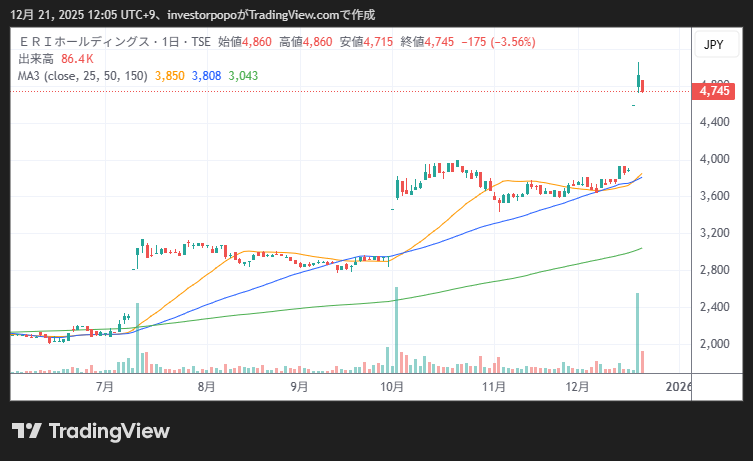
Task: Click the ＥＲＩホールディングス symbol title
Action: click(x=84, y=42)
